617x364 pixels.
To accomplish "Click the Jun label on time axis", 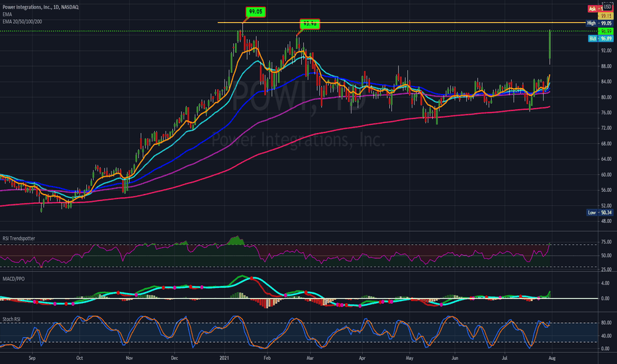I will (x=455, y=359).
